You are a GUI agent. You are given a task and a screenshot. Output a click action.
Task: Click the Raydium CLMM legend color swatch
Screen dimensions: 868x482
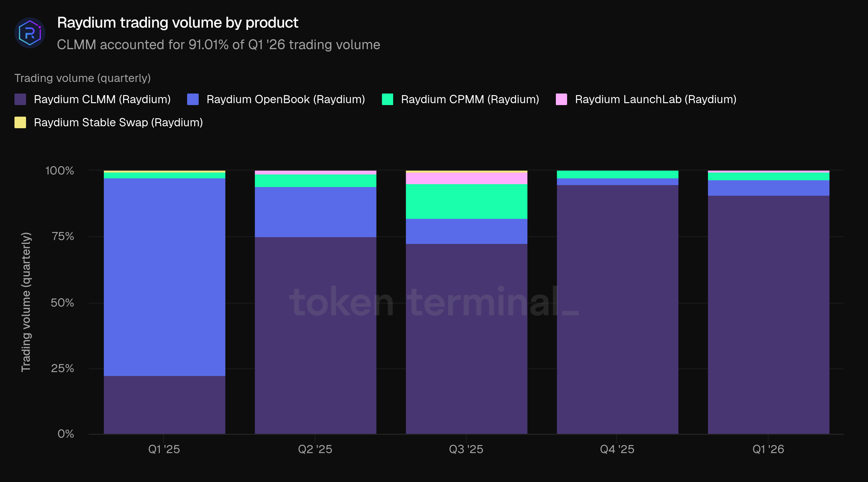point(20,99)
